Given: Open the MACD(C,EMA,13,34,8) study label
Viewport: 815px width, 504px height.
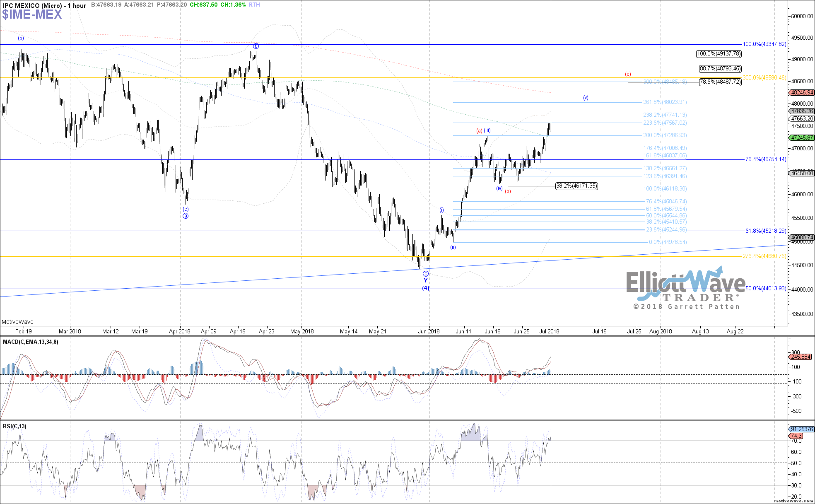Looking at the screenshot, I should (31, 342).
